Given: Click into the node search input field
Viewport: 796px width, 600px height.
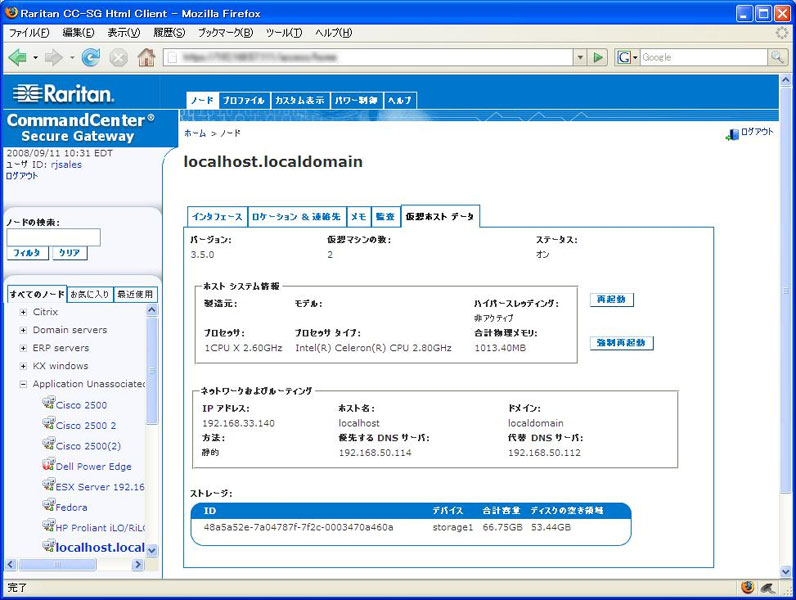Looking at the screenshot, I should 53,237.
